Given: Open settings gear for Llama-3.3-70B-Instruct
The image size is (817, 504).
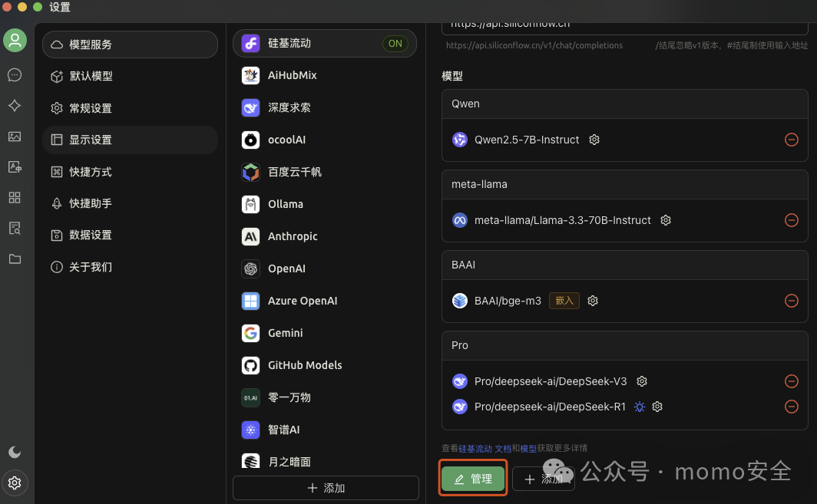Looking at the screenshot, I should coord(666,220).
